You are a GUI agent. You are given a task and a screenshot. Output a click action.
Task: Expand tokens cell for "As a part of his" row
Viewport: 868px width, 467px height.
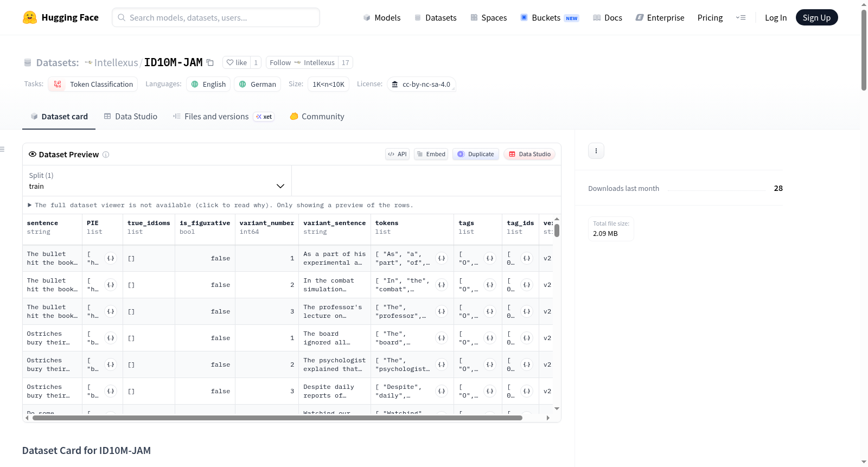click(x=442, y=258)
